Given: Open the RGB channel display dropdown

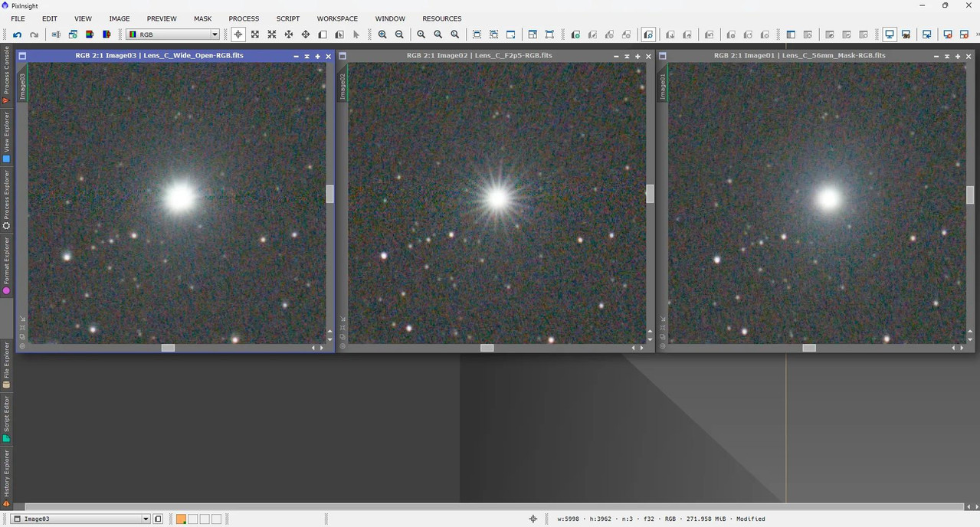Looking at the screenshot, I should [x=173, y=34].
